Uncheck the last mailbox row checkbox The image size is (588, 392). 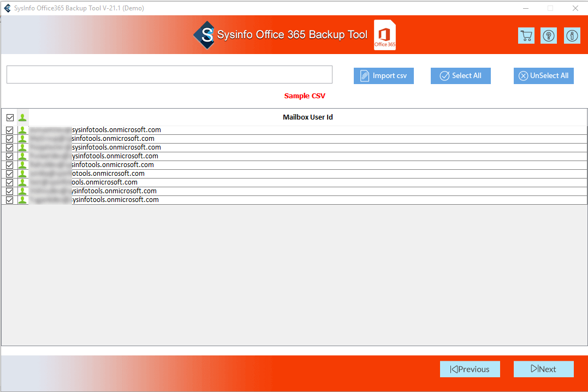tap(10, 200)
